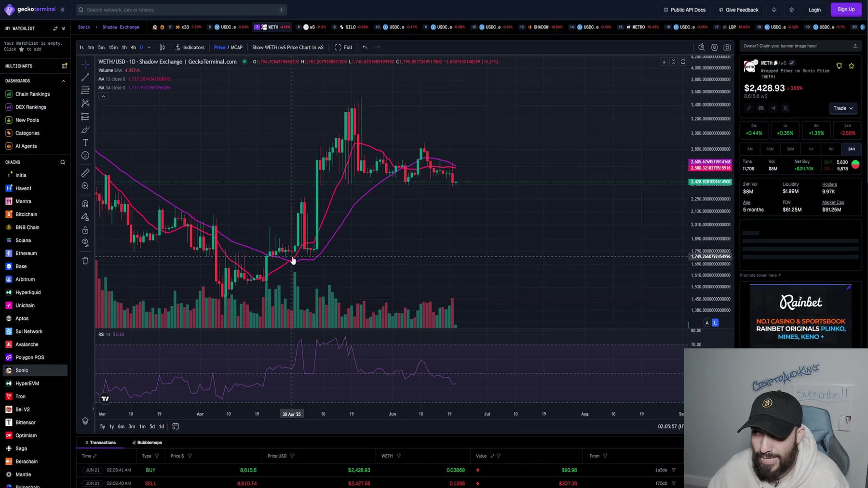Filter transactions by Type
This screenshot has width=868, height=488.
(157, 456)
